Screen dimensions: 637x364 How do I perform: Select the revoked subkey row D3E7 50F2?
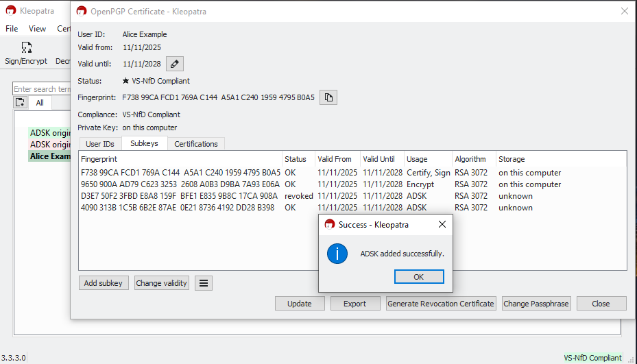(352, 196)
